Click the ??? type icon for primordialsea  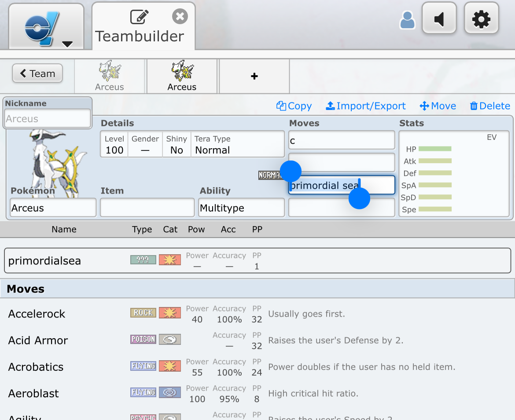pos(143,259)
